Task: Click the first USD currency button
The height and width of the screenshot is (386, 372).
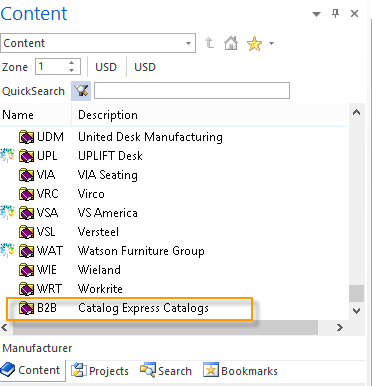Action: pyautogui.click(x=106, y=67)
